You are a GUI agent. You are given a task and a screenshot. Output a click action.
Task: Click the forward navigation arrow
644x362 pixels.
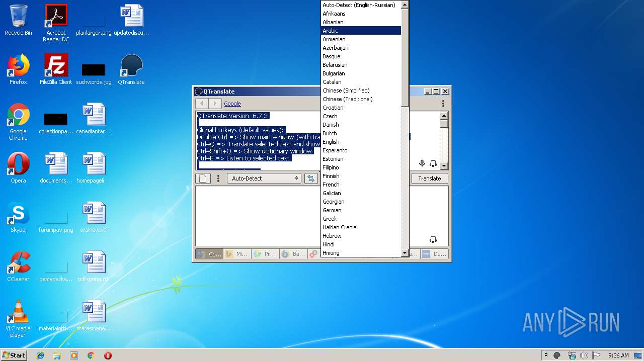[x=215, y=104]
